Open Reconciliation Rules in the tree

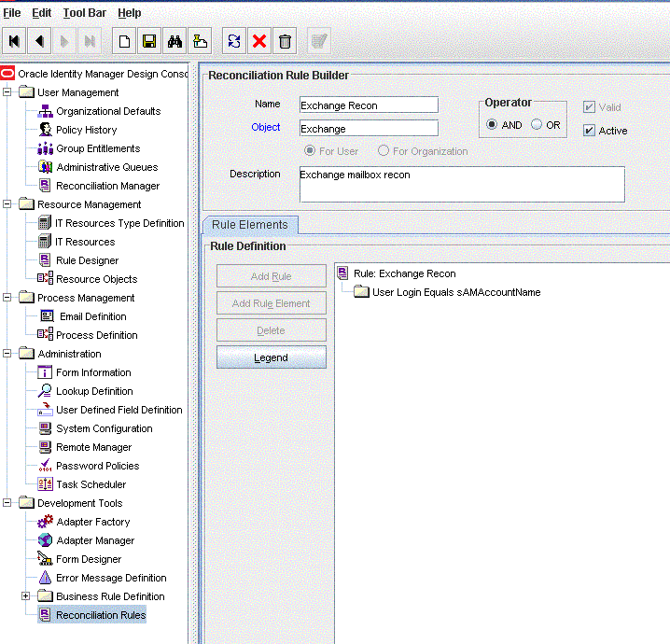point(101,615)
